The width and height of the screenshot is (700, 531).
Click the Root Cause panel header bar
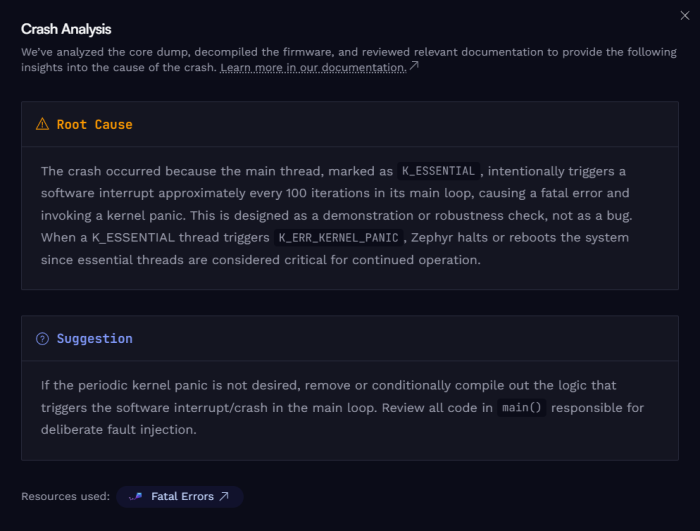(350, 124)
